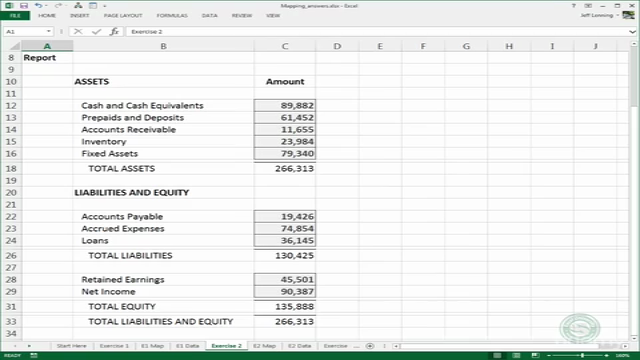
Task: Open the FILE tab
Action: tap(15, 16)
